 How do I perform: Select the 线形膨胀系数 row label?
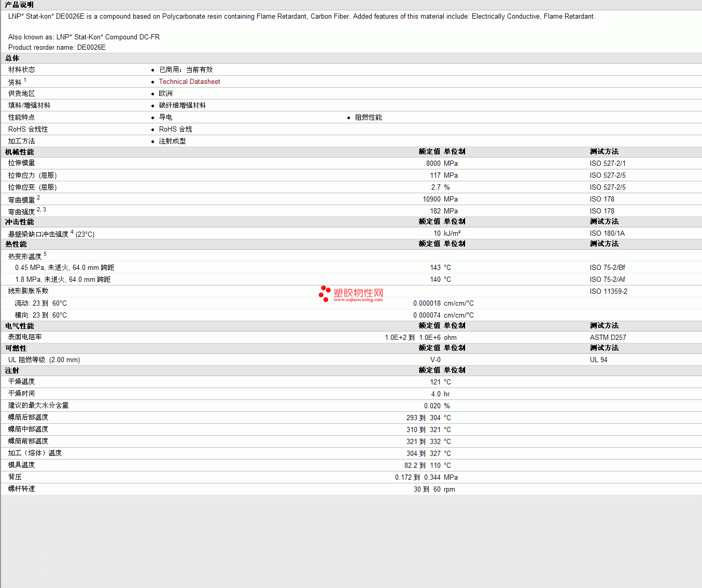click(28, 291)
